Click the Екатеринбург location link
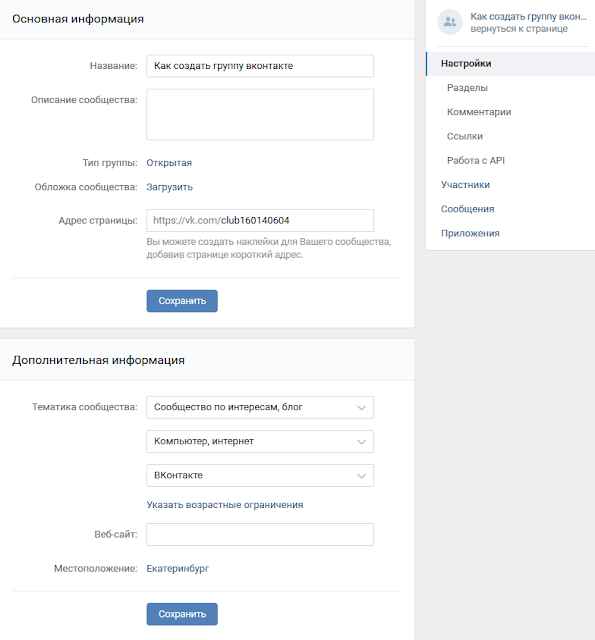Viewport: 595px width, 640px height. [178, 569]
